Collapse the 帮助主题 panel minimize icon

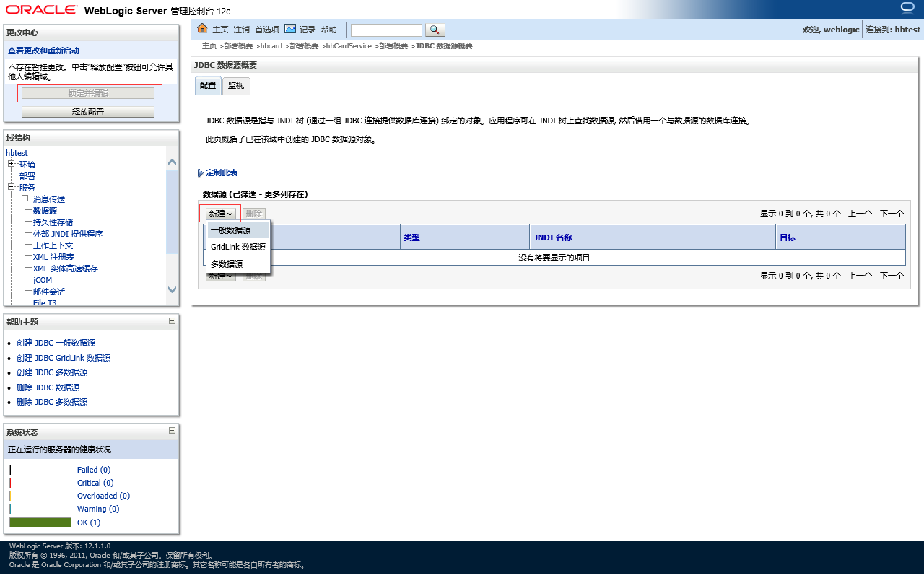172,320
